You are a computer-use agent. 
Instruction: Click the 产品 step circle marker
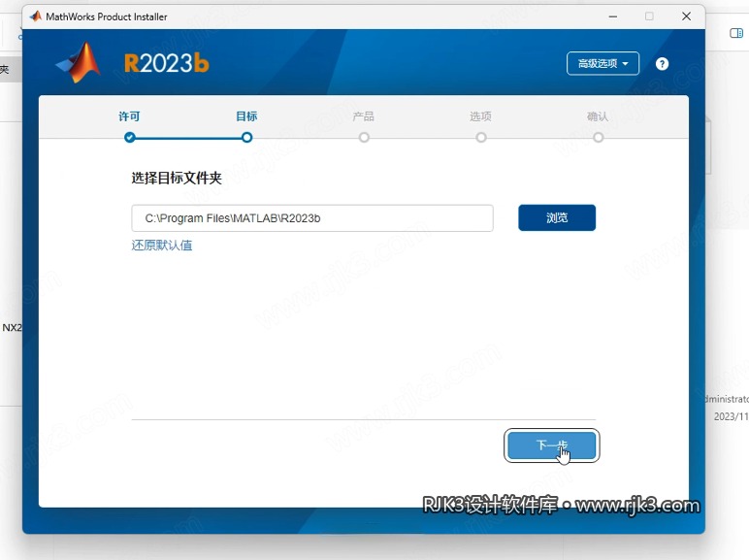coord(364,138)
